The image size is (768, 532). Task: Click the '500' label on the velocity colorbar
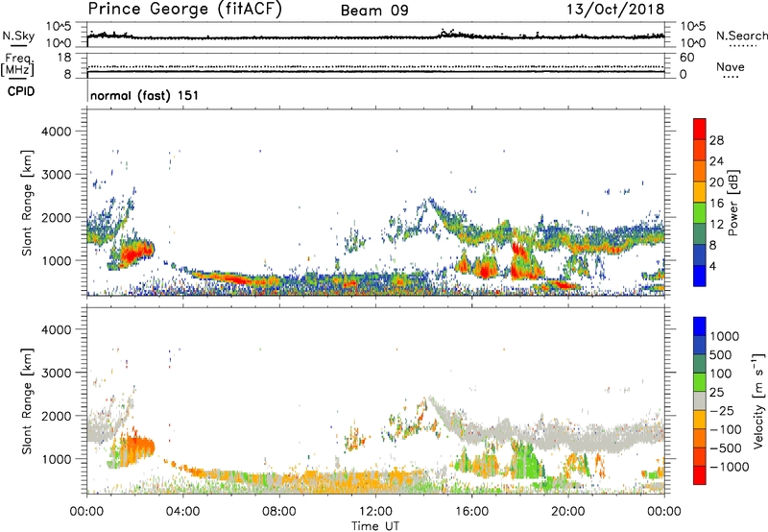(721, 355)
